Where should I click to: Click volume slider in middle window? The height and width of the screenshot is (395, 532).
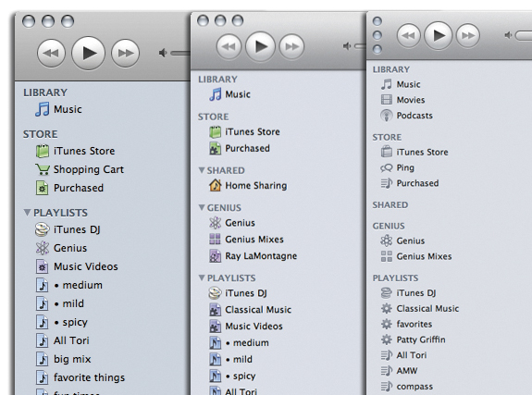point(360,46)
